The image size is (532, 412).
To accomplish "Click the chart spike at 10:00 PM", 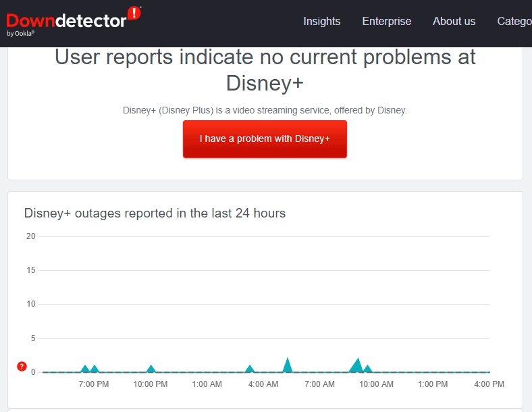I will [151, 369].
